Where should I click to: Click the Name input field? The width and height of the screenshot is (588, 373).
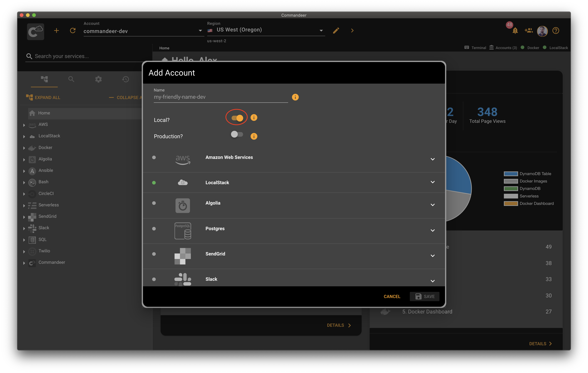(221, 97)
